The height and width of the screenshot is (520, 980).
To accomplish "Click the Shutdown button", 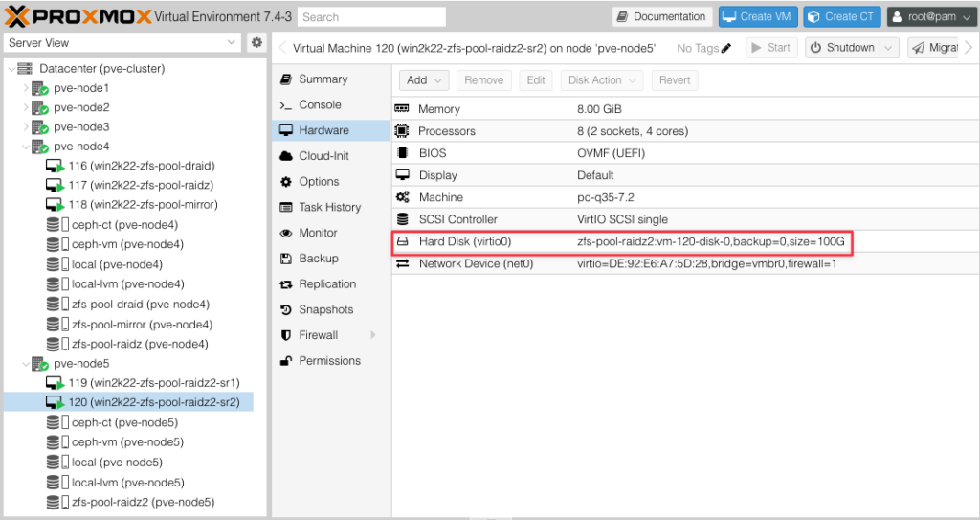I will click(x=843, y=48).
